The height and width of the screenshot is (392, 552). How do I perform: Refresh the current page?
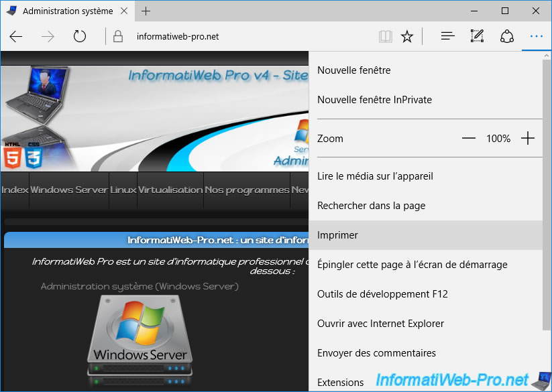pos(80,36)
